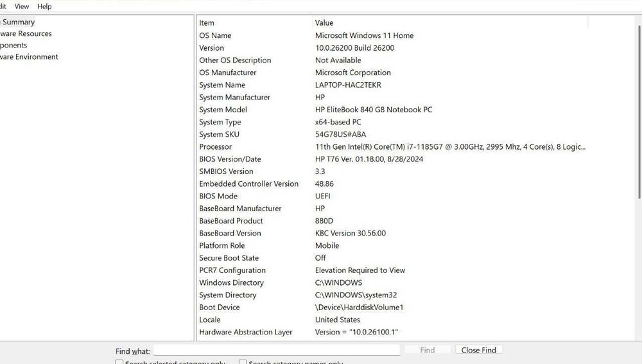Click the value \Device\HarddiskVolume1
Image resolution: width=642 pixels, height=364 pixels.
359,308
